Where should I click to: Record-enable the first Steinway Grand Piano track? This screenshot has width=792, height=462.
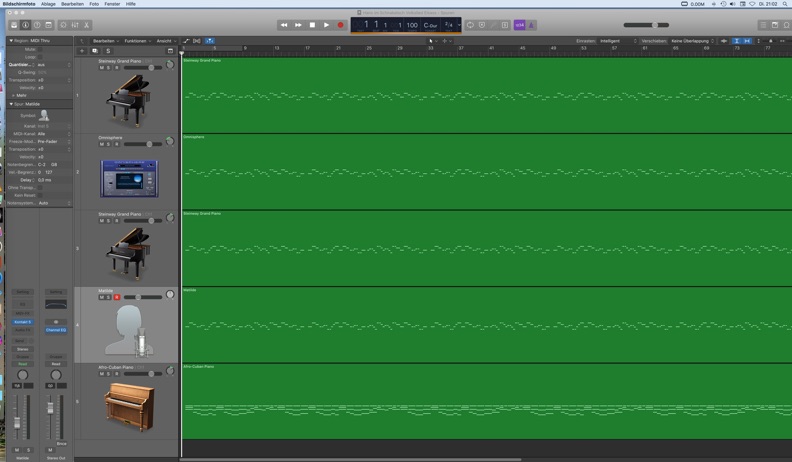click(117, 68)
